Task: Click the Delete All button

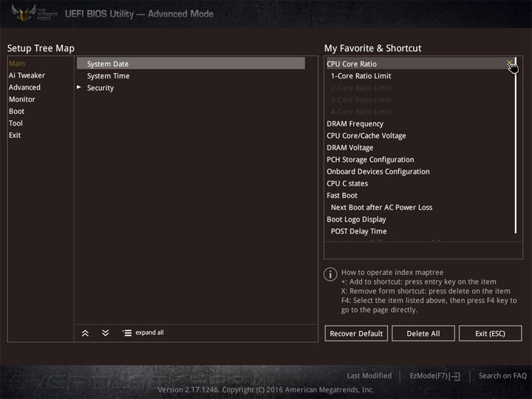Action: point(423,333)
